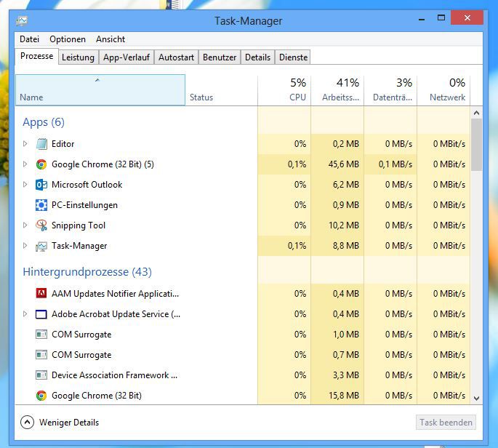Sort by the CPU column header
The image size is (498, 448).
click(x=284, y=90)
